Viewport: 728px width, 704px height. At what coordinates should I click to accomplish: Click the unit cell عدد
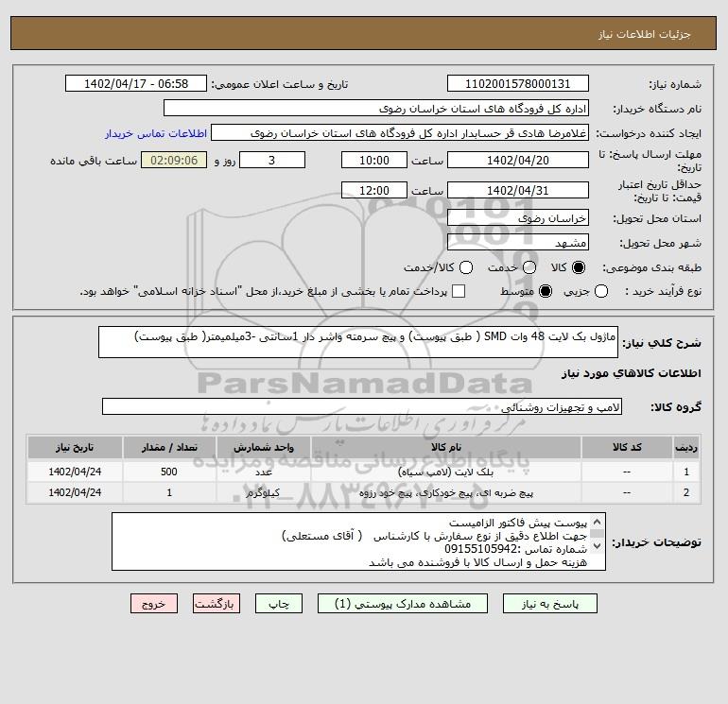click(x=263, y=472)
